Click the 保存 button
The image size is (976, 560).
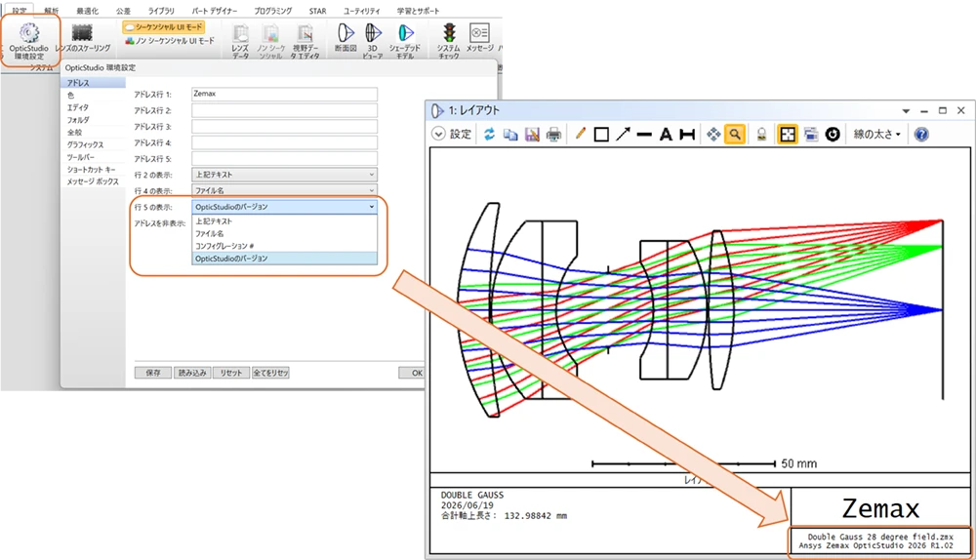(153, 373)
